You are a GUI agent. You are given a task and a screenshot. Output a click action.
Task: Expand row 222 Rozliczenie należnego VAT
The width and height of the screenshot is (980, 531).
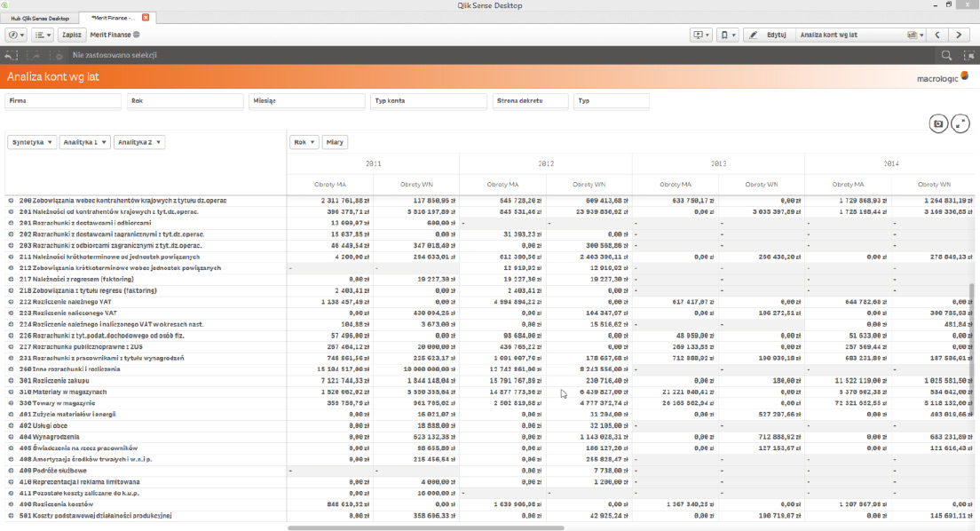click(x=12, y=302)
